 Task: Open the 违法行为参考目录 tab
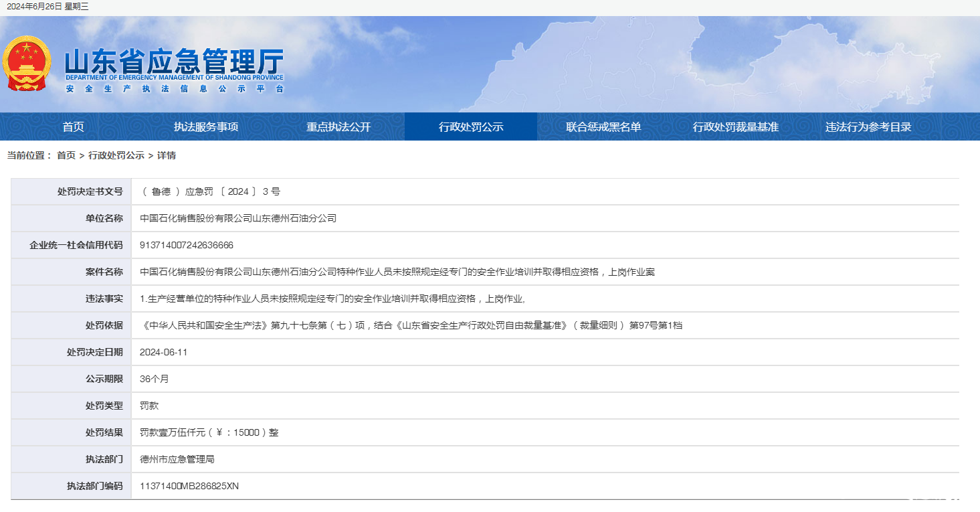pos(868,126)
